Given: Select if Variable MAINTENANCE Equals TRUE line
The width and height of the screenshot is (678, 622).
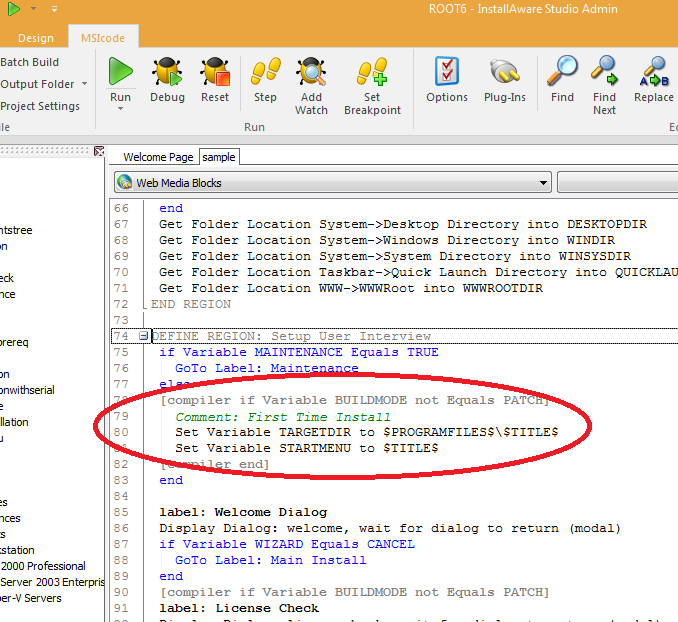Looking at the screenshot, I should click(299, 352).
